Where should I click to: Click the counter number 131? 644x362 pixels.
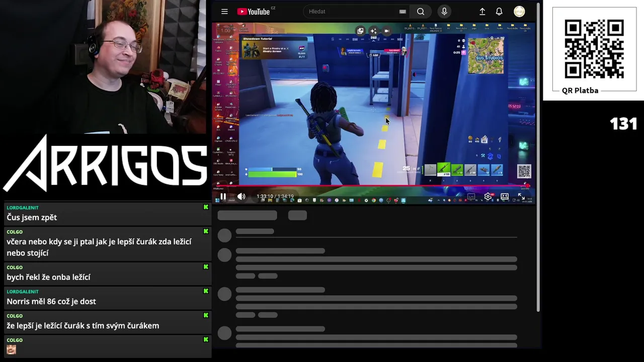[x=623, y=124]
